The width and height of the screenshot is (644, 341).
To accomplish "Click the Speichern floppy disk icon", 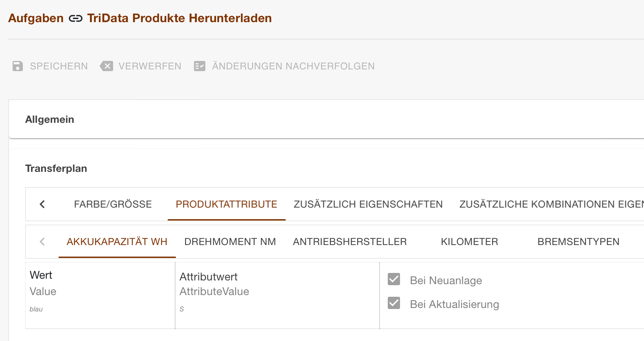I will pos(18,66).
